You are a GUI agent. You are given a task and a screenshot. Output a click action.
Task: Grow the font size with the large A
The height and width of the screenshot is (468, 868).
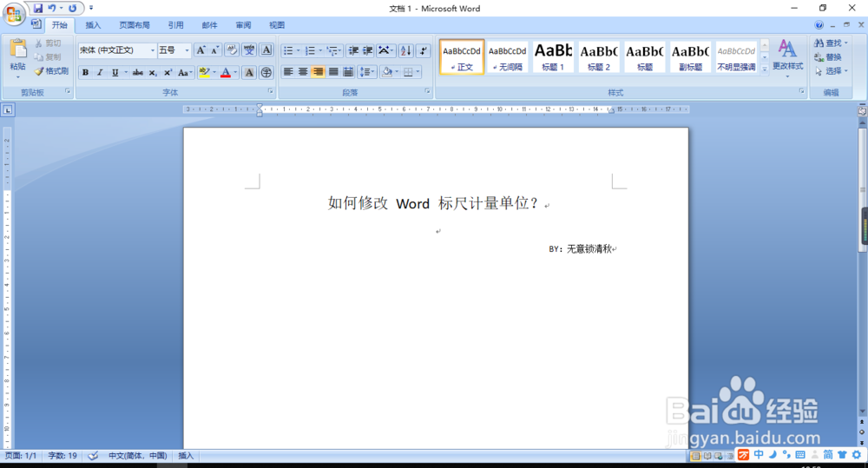[x=201, y=50]
